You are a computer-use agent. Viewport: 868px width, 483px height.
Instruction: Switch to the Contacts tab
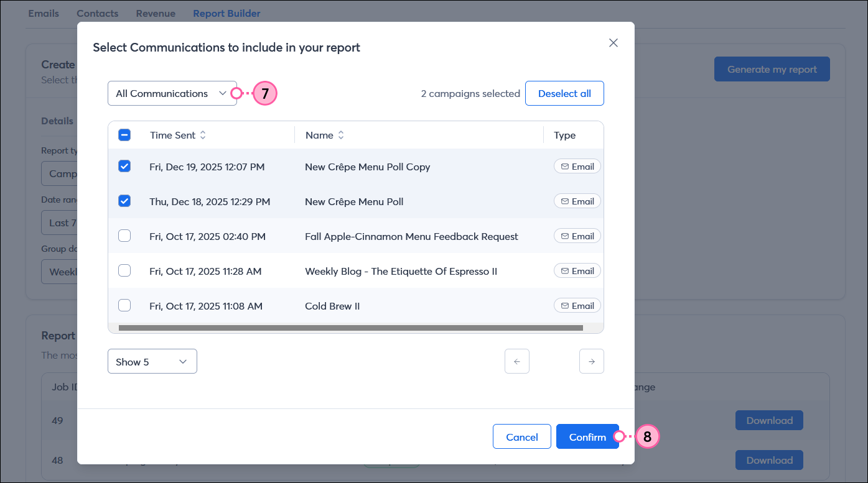click(x=98, y=13)
